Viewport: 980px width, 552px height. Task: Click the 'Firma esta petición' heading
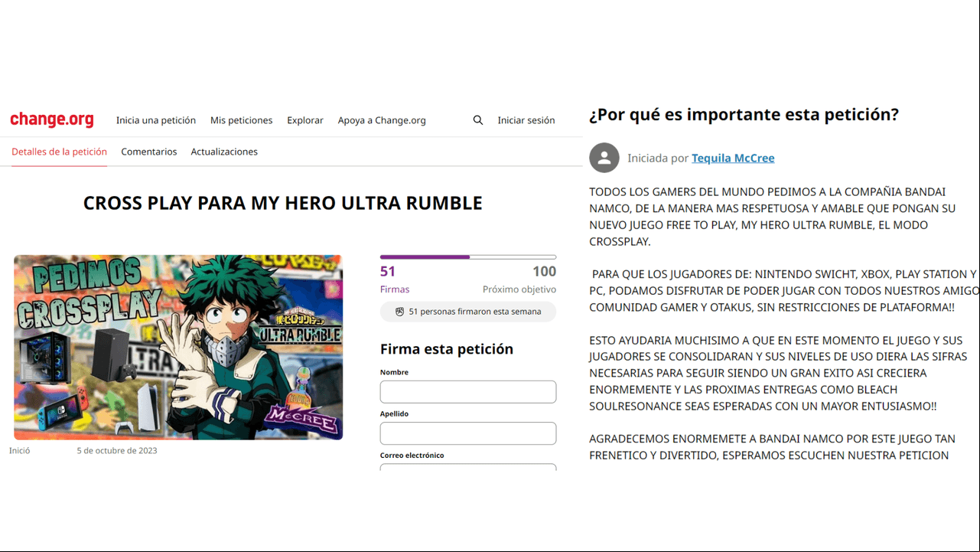coord(447,349)
